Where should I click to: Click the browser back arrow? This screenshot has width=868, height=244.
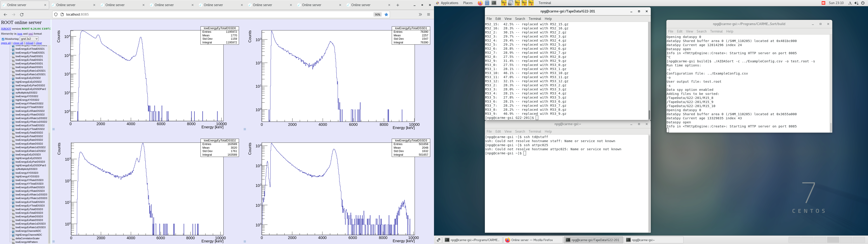point(5,14)
